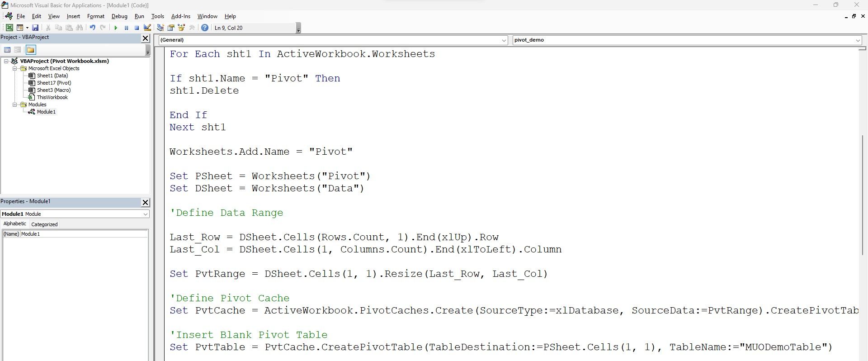
Task: Click the 'Insert Blank Pivot Table comment
Action: coord(249,335)
